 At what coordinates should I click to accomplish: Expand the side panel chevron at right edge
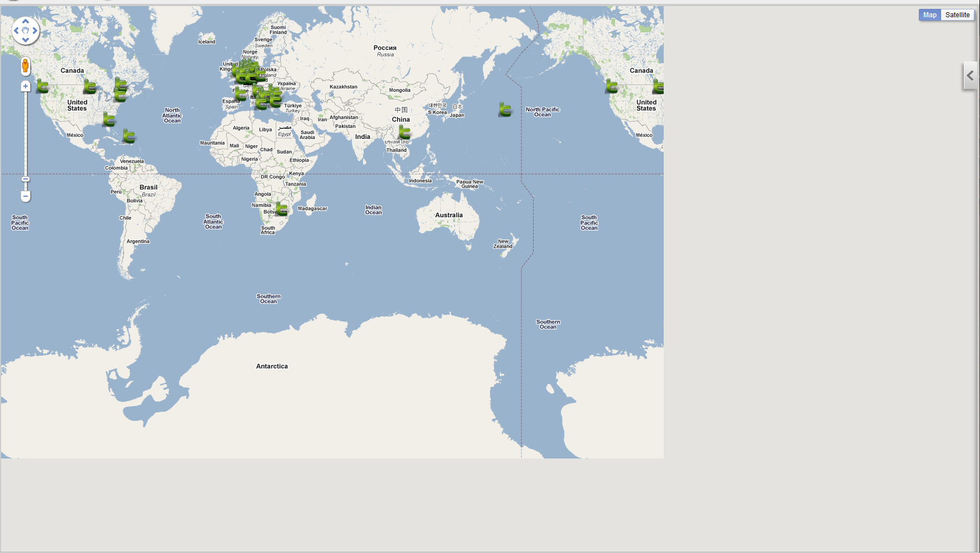970,76
